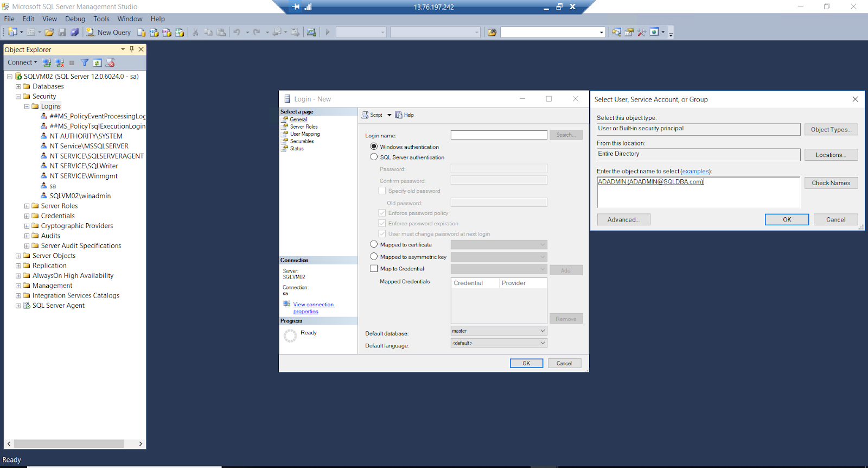Image resolution: width=868 pixels, height=468 pixels.
Task: Click the Redo arrow icon
Action: click(x=257, y=33)
